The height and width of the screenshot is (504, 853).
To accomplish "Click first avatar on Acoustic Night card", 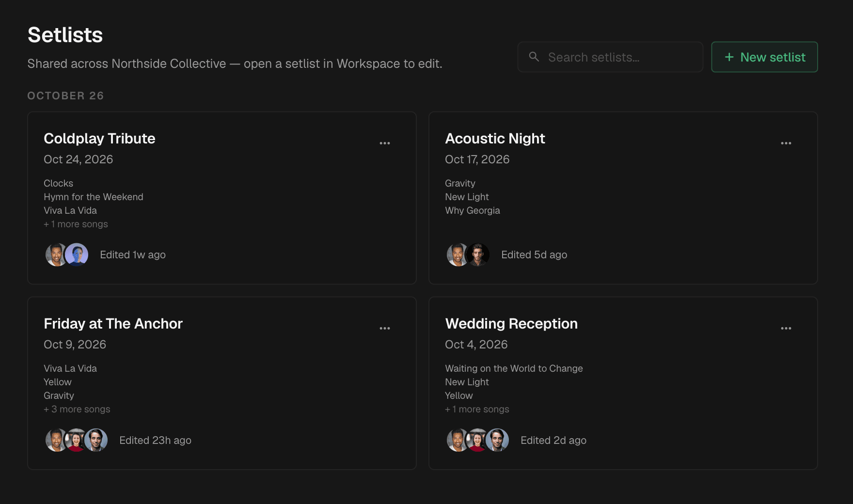I will (457, 255).
